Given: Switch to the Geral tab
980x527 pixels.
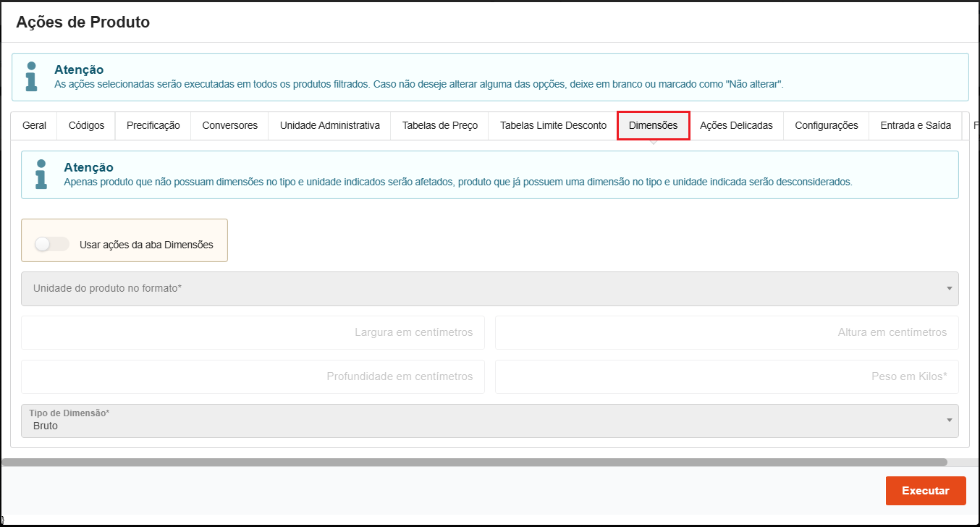Looking at the screenshot, I should click(34, 126).
